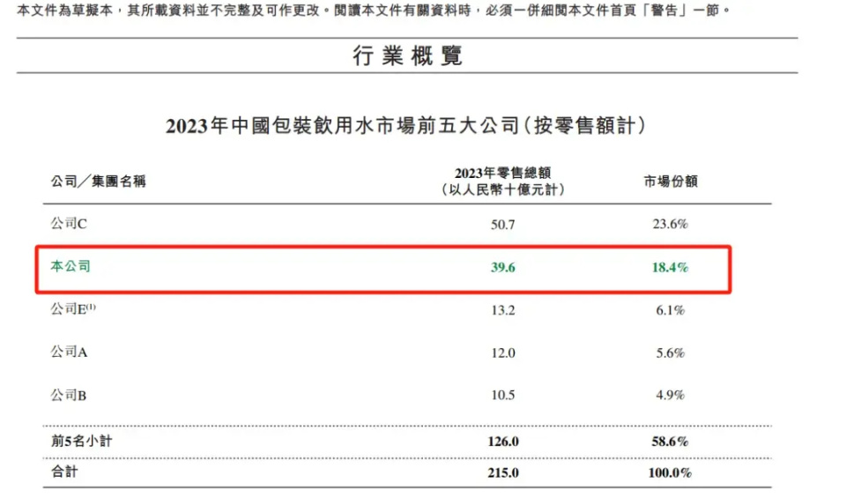Click the value 10.5 for 公司B
The image size is (846, 504).
[503, 395]
